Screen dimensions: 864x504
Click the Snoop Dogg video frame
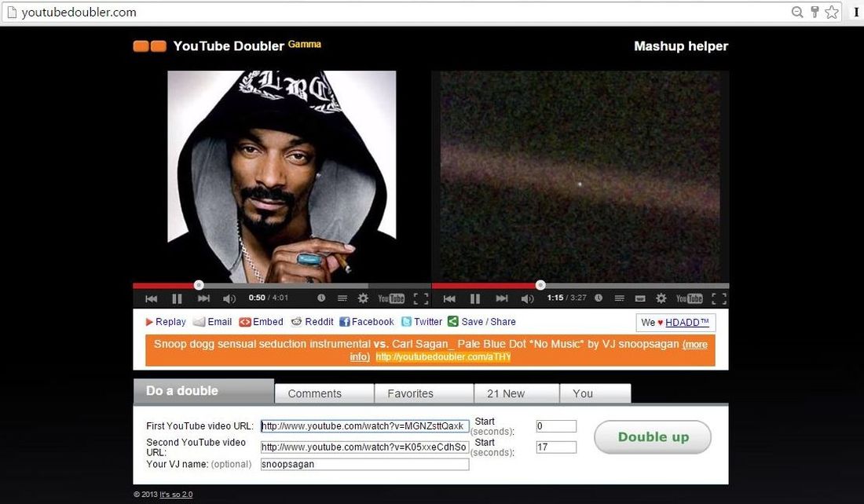tap(281, 177)
